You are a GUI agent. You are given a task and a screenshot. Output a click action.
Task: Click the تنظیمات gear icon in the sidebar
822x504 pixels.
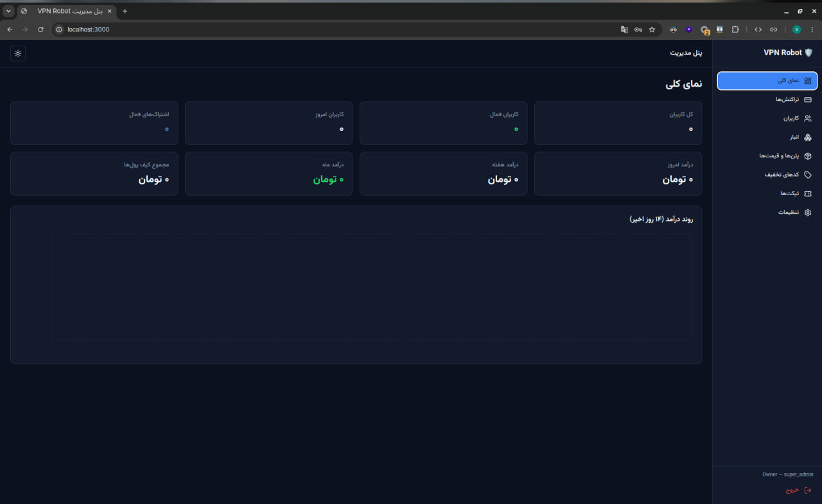pyautogui.click(x=808, y=213)
